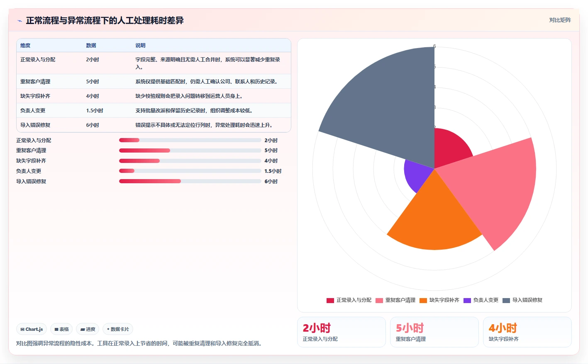Click the 6小时 value in table

[93, 125]
